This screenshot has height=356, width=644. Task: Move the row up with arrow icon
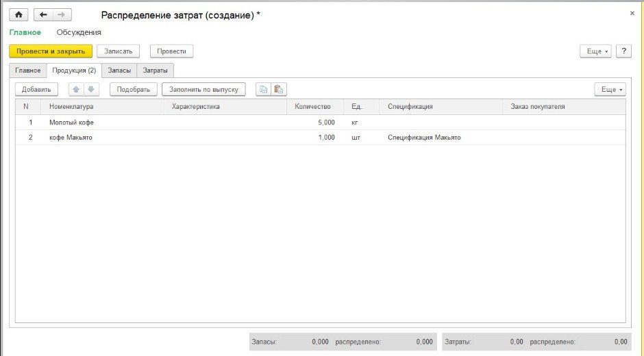76,90
